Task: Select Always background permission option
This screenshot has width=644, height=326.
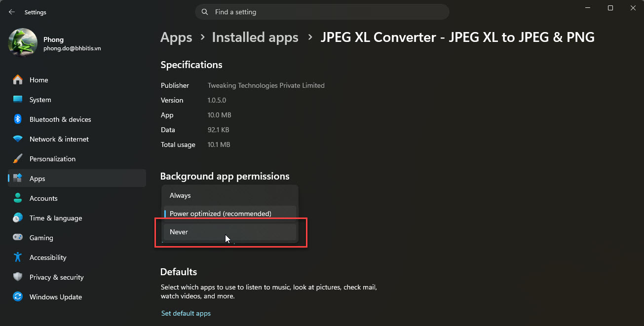Action: click(230, 195)
